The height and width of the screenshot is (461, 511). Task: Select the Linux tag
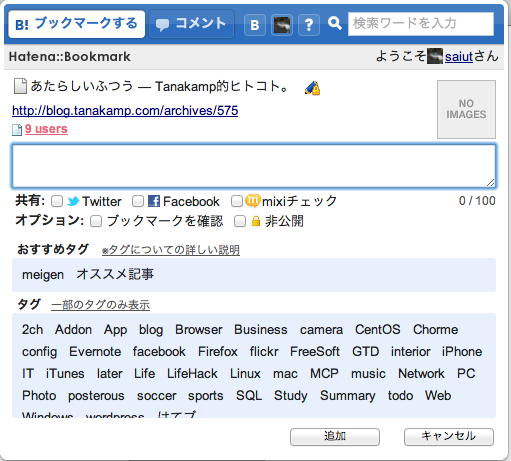tap(245, 374)
